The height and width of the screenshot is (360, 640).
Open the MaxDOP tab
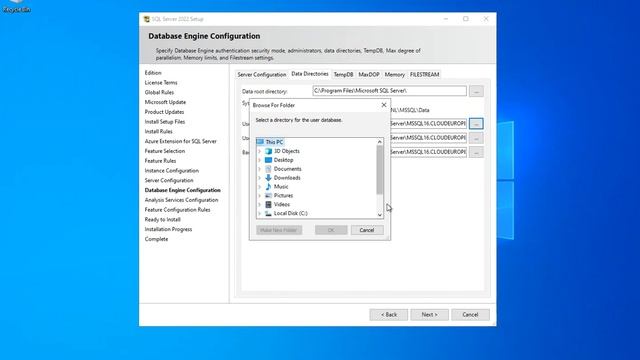point(369,75)
